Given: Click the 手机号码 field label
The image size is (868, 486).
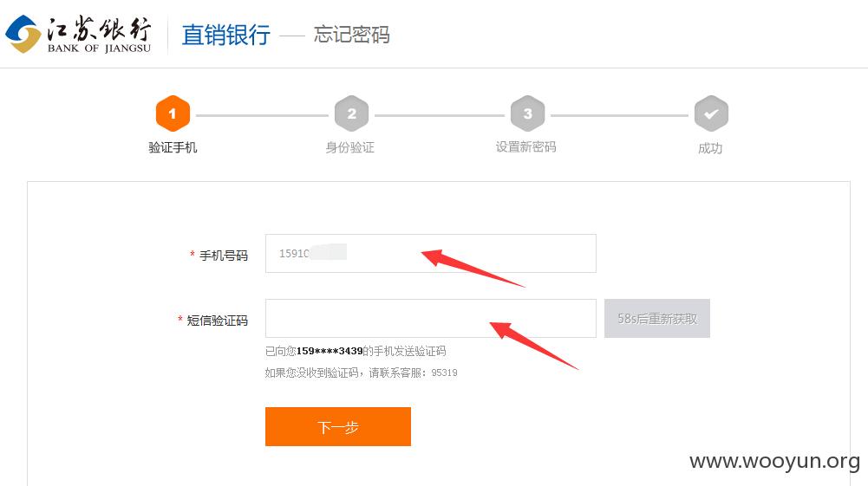Looking at the screenshot, I should click(x=224, y=256).
